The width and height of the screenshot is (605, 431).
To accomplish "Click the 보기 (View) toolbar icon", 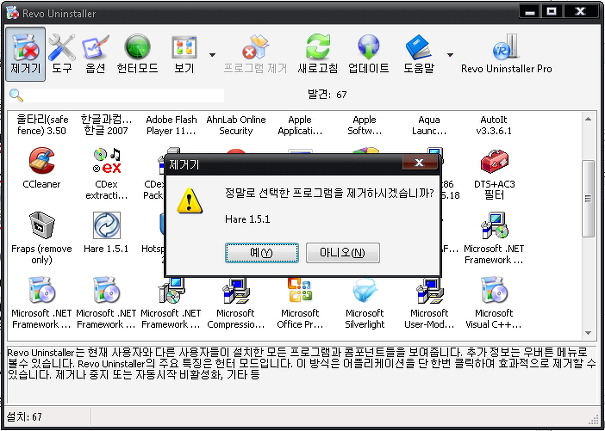I will point(184,54).
